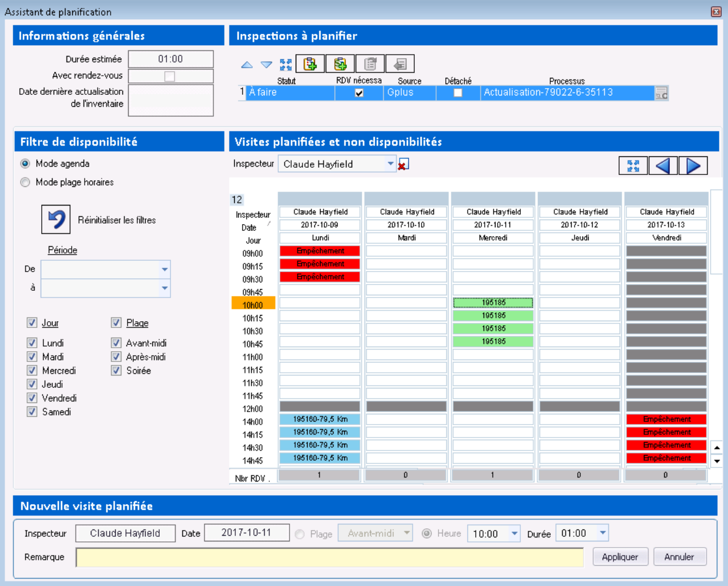Click blue 195160-79,5 Km slot at 14h00

click(320, 419)
